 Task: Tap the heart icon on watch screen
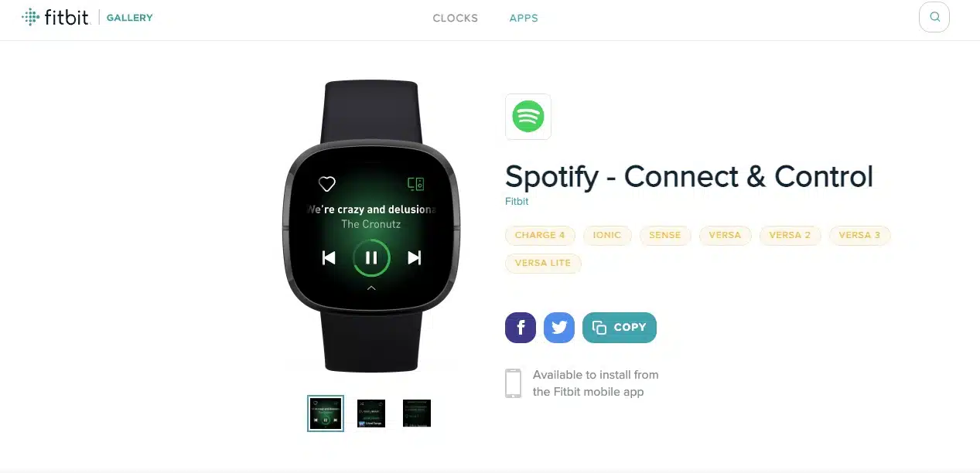click(327, 184)
